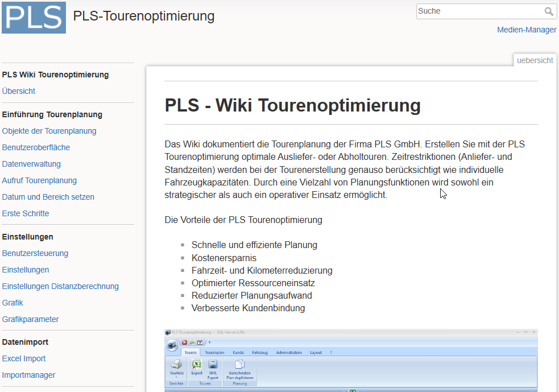The image size is (559, 392).
Task: Open the Benutzeroberfläche page
Action: click(36, 147)
